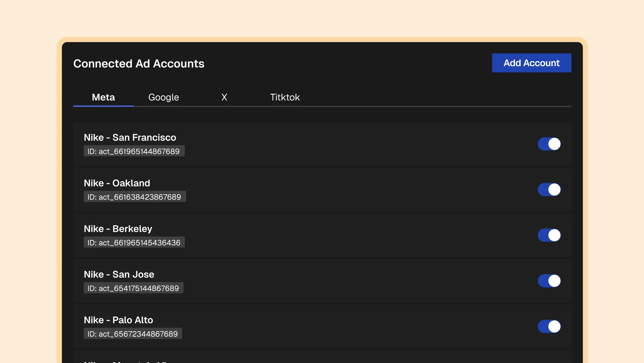
Task: Turn off Nike - San Jose toggle
Action: click(549, 281)
